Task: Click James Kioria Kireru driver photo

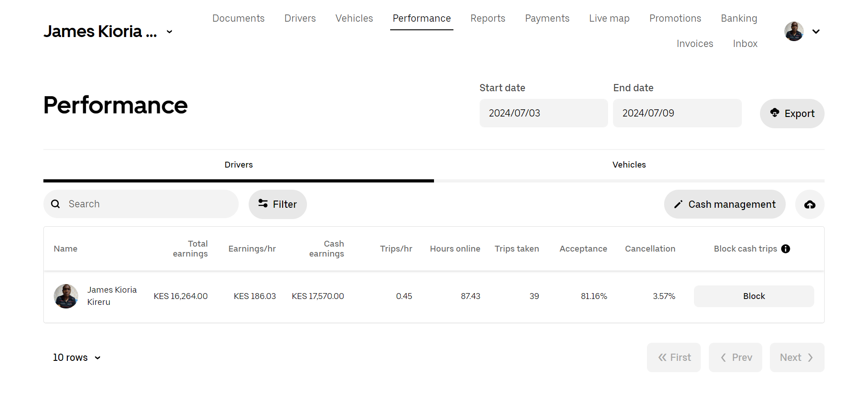Action: pyautogui.click(x=66, y=296)
